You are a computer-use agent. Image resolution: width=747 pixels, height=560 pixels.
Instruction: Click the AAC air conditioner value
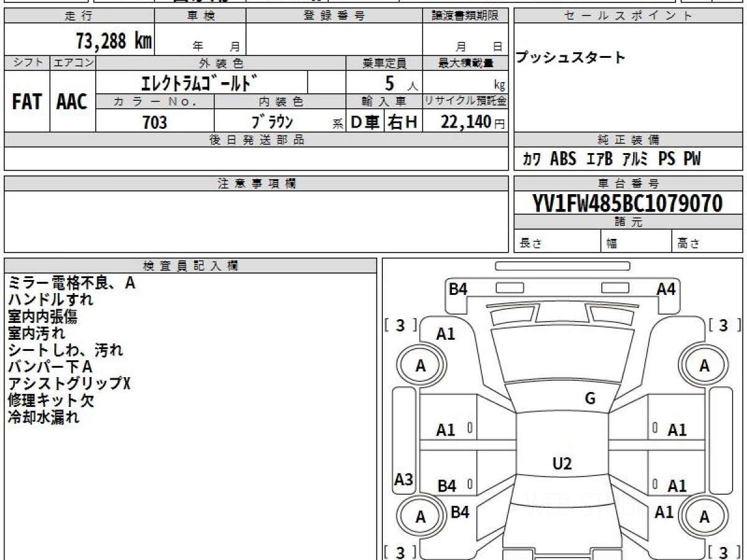click(x=72, y=102)
